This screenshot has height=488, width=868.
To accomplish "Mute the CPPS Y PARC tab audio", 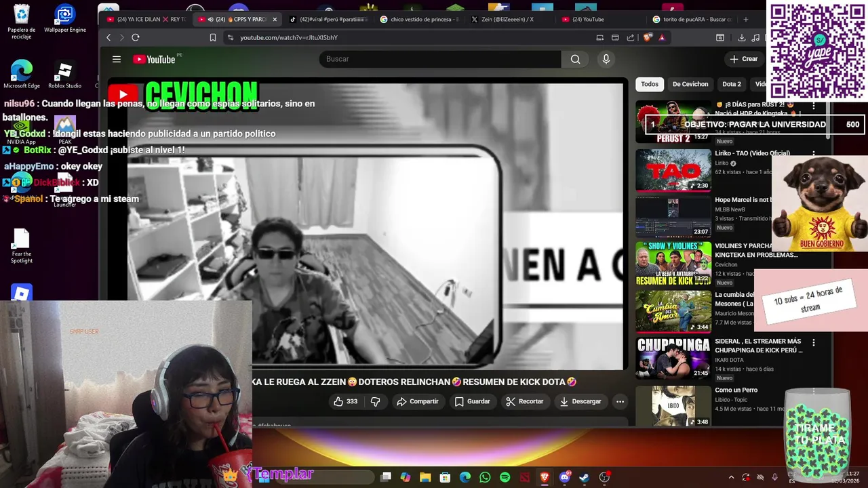I will pos(210,20).
